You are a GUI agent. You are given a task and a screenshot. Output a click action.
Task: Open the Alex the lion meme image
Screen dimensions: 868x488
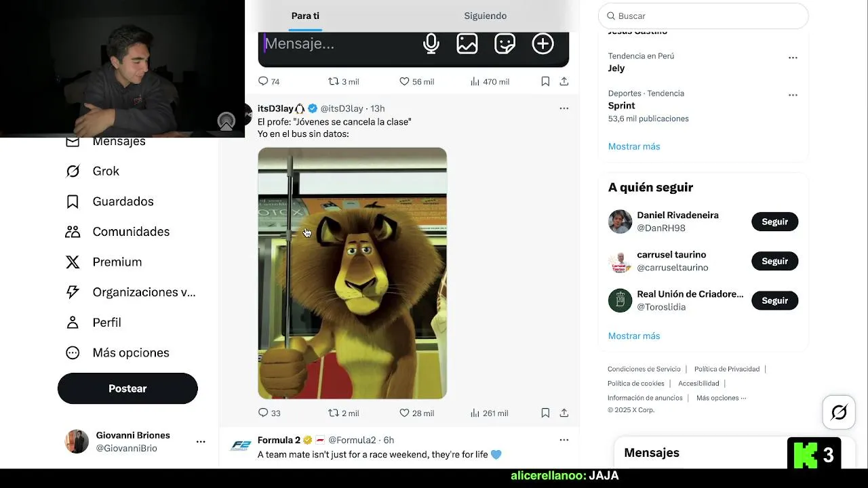tap(352, 273)
